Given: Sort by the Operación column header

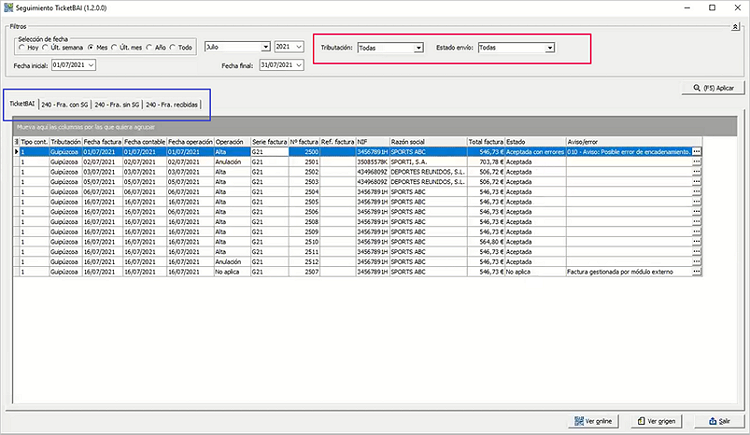Looking at the screenshot, I should 232,142.
